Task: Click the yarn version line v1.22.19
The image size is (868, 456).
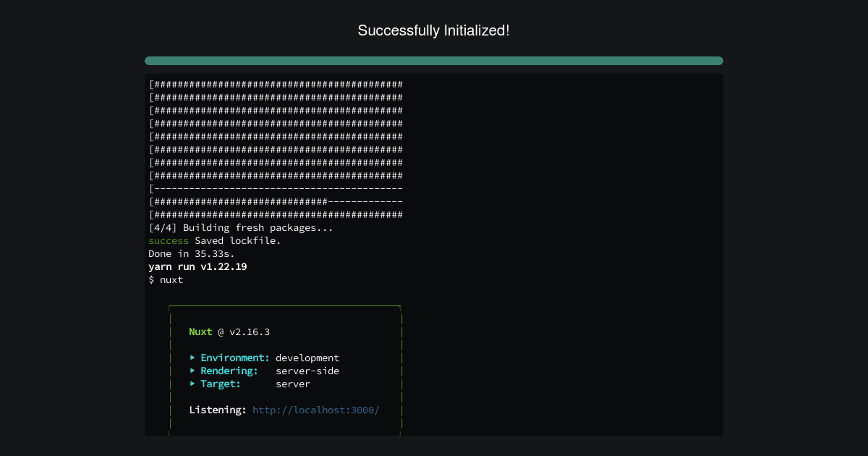Action: tap(197, 266)
